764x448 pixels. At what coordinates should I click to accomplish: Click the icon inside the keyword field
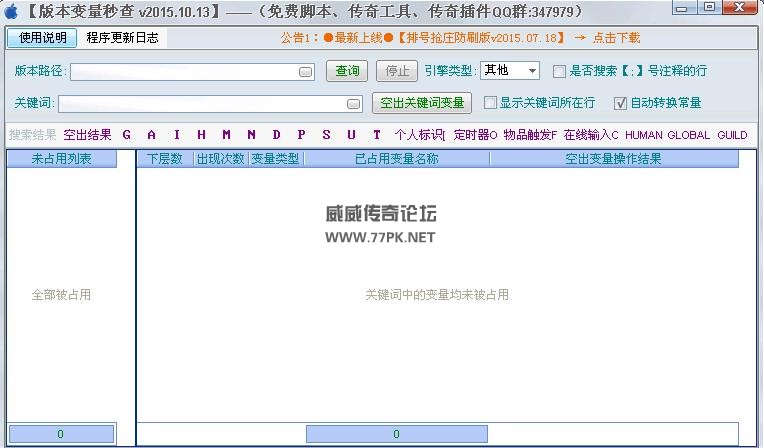click(353, 104)
